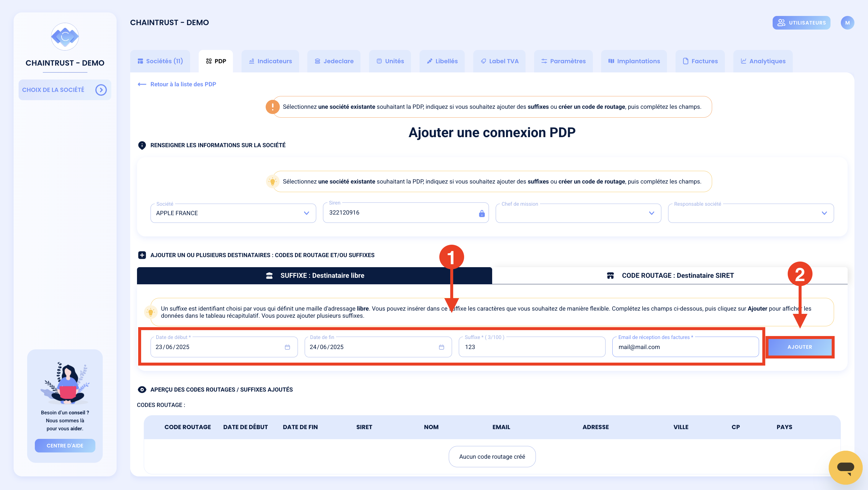Screen dimensions: 868x490
Task: Open the Société dropdown showing APPLE FRANCE
Action: click(x=233, y=213)
